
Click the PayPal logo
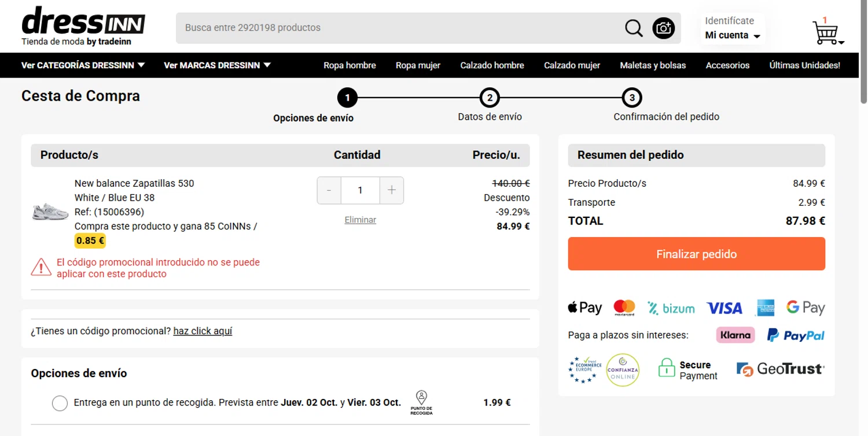click(x=796, y=335)
